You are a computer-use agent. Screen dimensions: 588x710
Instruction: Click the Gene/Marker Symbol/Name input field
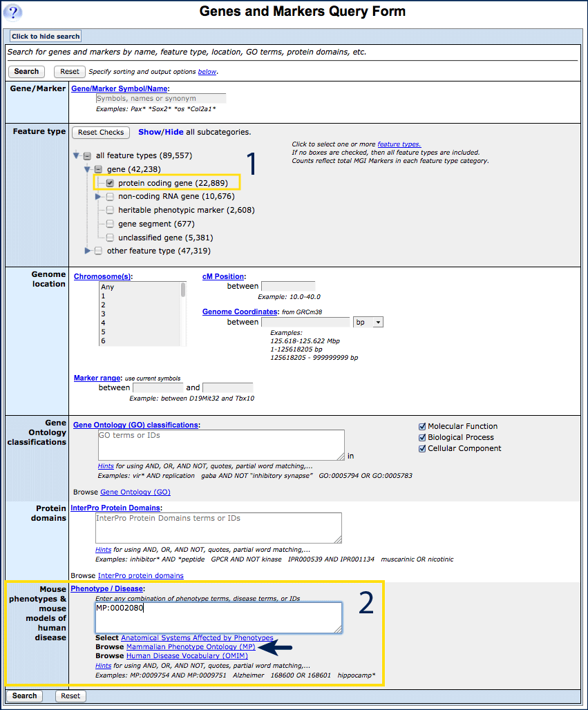tap(160, 99)
